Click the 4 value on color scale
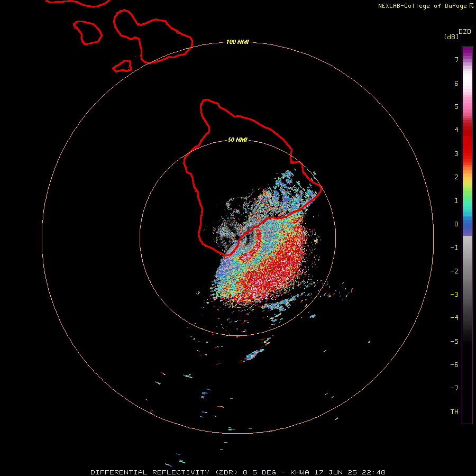Screen dimensions: 476x476 [456, 130]
